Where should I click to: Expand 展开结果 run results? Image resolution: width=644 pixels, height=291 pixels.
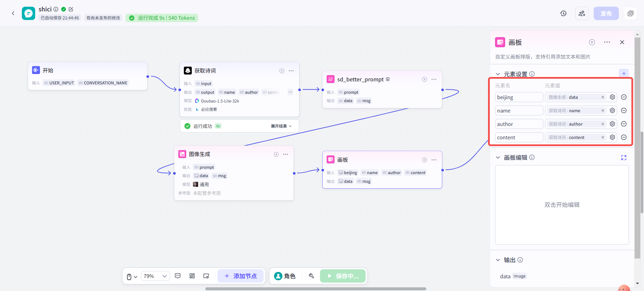click(x=281, y=126)
